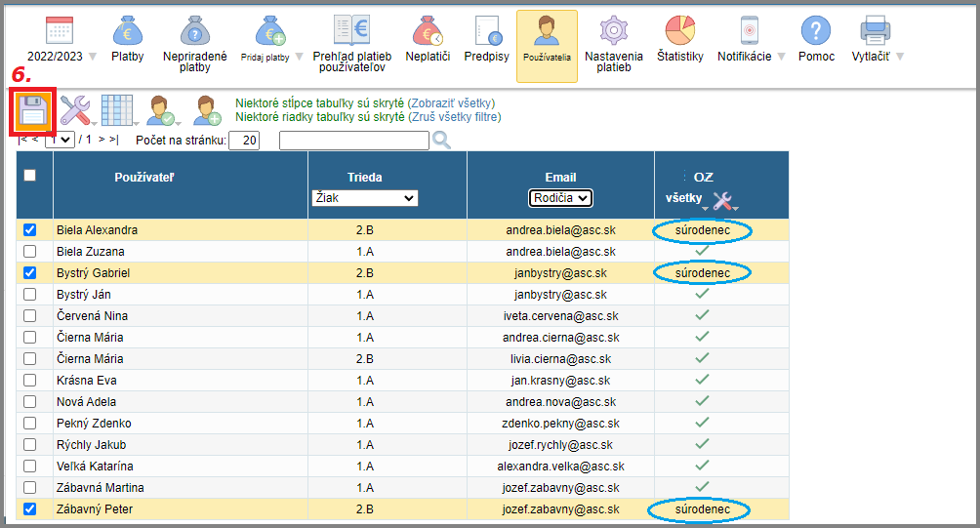Open wrench tools in OZ column header
Viewport: 980px width, 528px height.
[x=722, y=201]
